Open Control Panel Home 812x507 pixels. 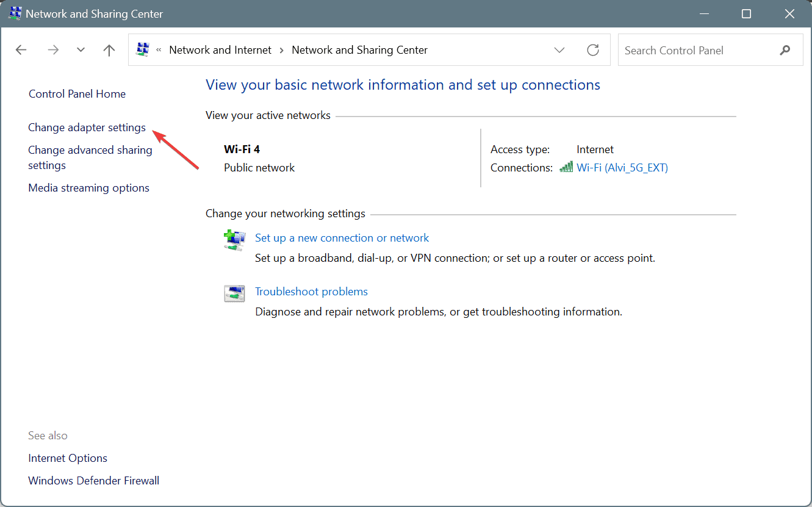click(77, 94)
